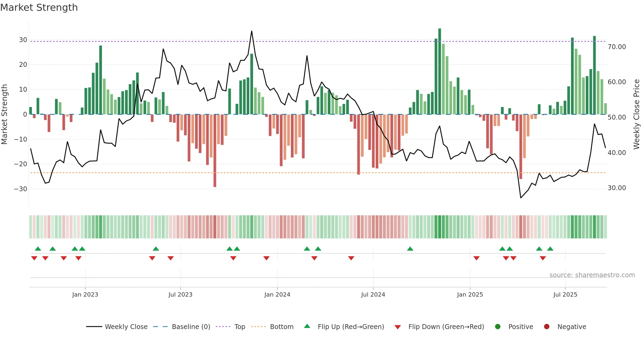Click the Bottom legend label
Viewport: 644px width, 362px height.
282,327
